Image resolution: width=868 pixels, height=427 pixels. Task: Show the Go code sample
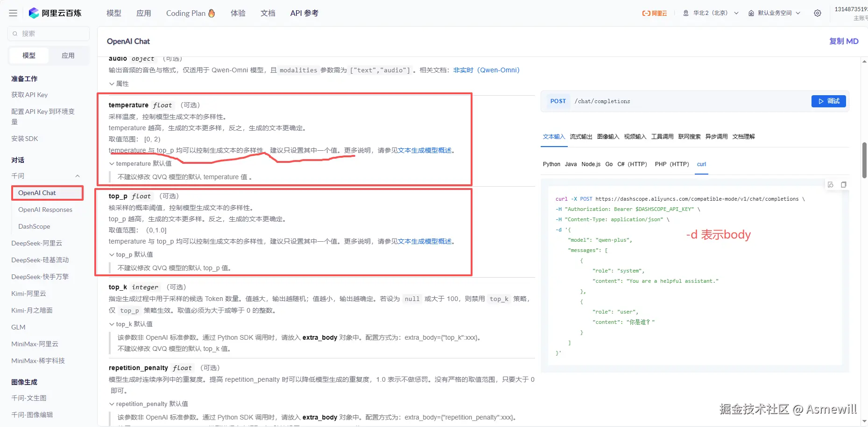tap(609, 164)
